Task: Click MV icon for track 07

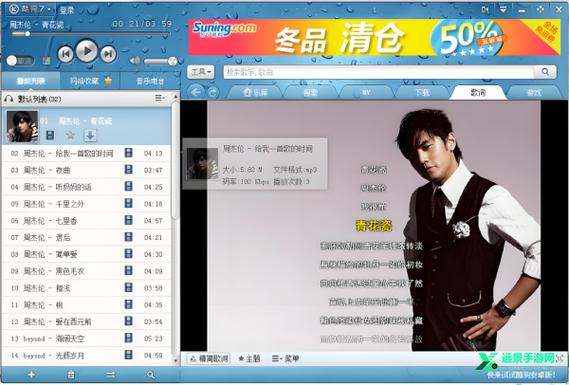Action: click(x=128, y=237)
